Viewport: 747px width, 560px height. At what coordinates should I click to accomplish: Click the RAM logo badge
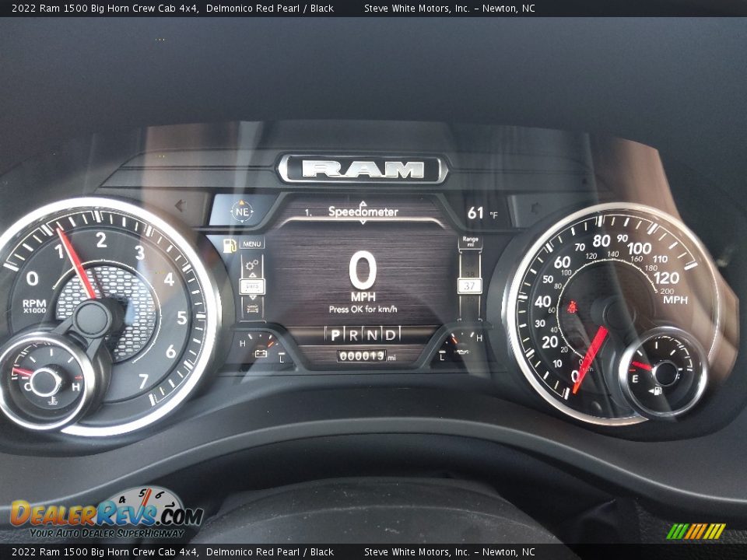coord(363,169)
